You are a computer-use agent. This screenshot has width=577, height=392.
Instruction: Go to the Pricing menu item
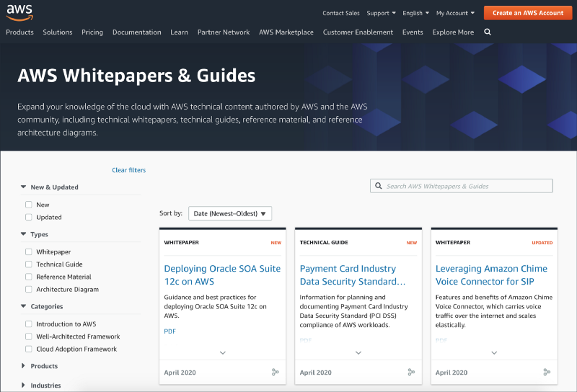92,32
